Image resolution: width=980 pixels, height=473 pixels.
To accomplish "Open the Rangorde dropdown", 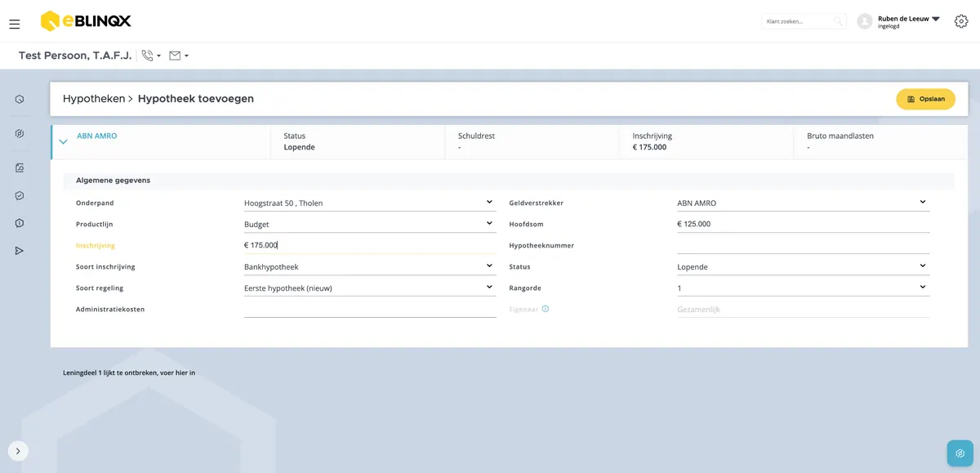I will click(x=803, y=288).
